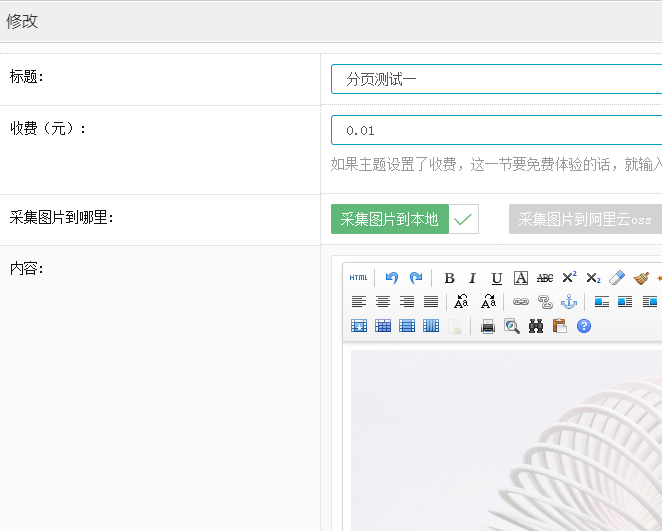Center-align the paragraph

383,302
